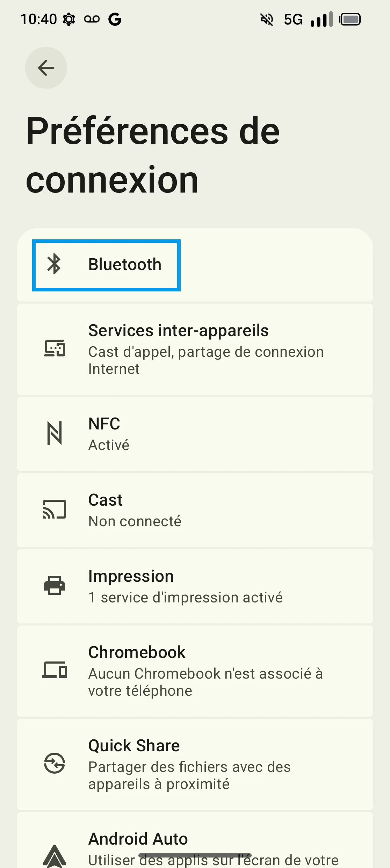Image resolution: width=390 pixels, height=868 pixels.
Task: Tap the NFC 'Activé' status text
Action: 109,445
